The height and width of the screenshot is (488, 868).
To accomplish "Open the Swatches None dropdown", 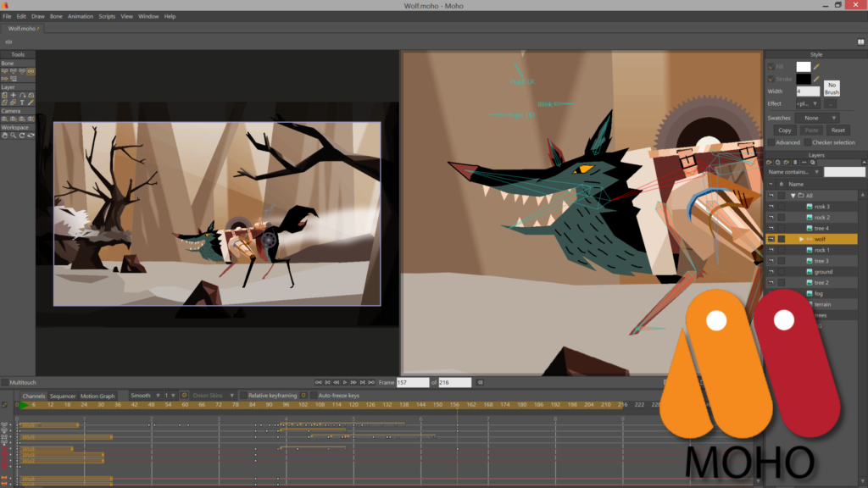I will pyautogui.click(x=817, y=118).
